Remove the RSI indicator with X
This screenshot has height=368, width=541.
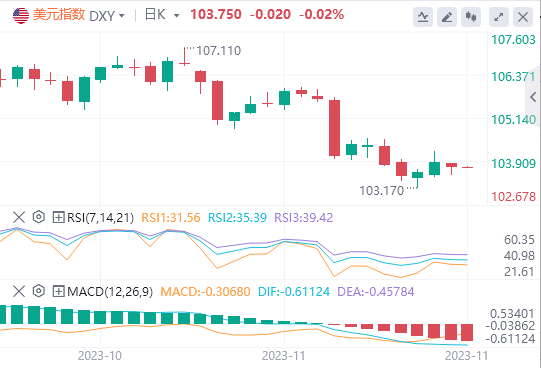pyautogui.click(x=19, y=217)
